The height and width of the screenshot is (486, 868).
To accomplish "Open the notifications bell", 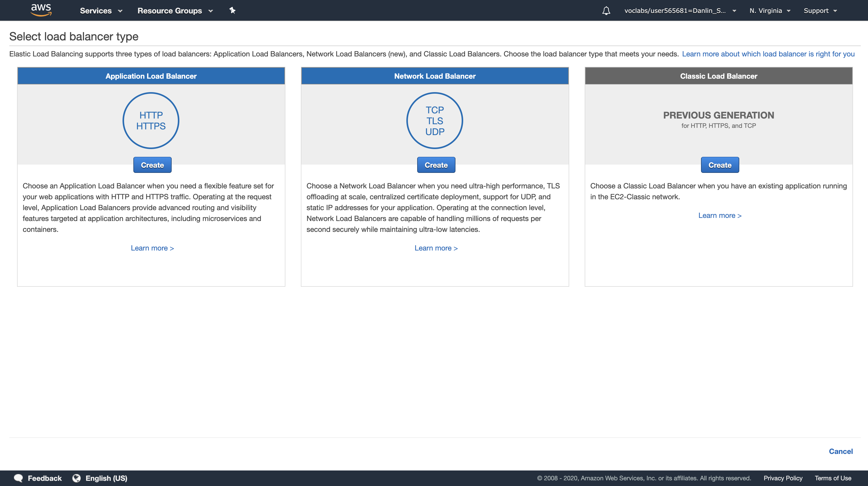I will (606, 11).
